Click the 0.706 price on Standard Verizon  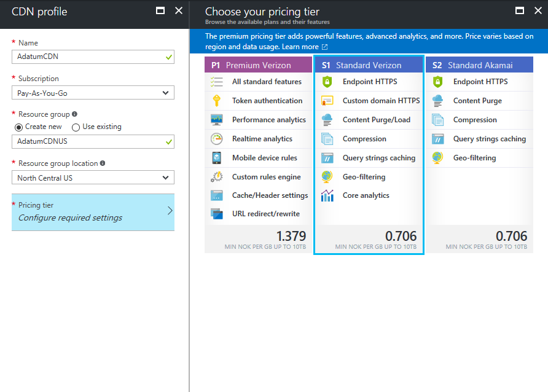401,236
